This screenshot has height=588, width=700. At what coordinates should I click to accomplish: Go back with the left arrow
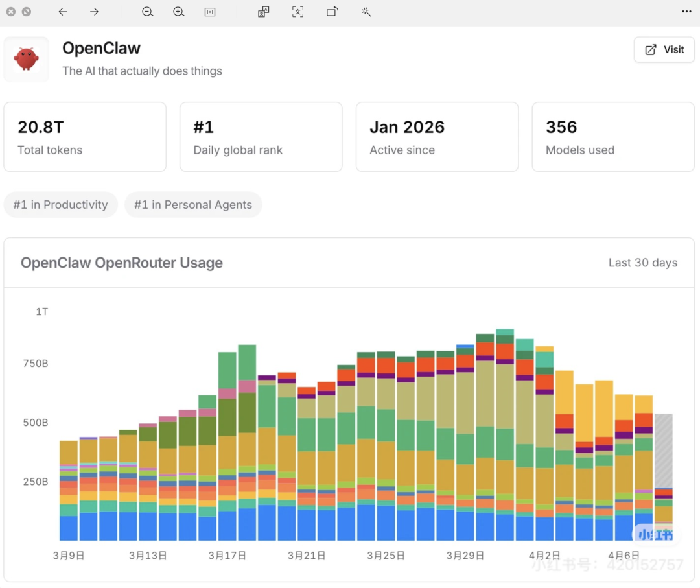pos(62,12)
